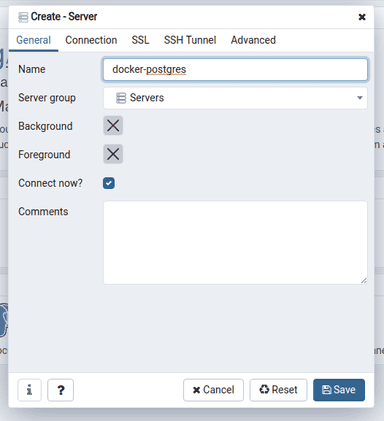The image size is (384, 421).
Task: Click the info 'i' icon button
Action: tap(29, 390)
